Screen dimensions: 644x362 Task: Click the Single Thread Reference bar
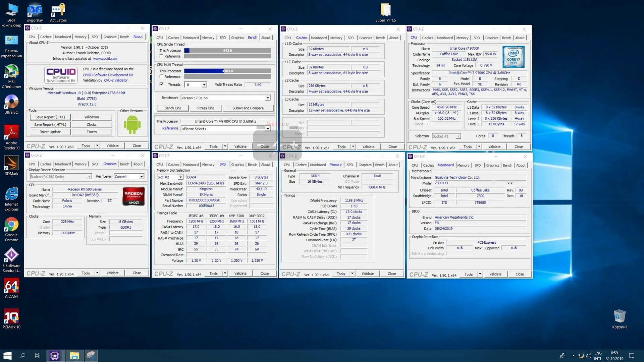point(227,56)
